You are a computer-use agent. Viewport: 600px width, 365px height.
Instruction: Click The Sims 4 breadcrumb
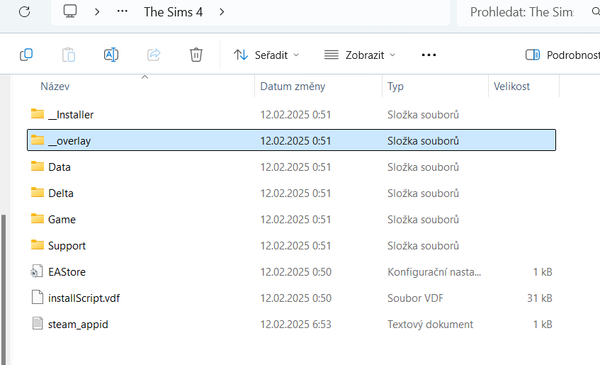[173, 12]
